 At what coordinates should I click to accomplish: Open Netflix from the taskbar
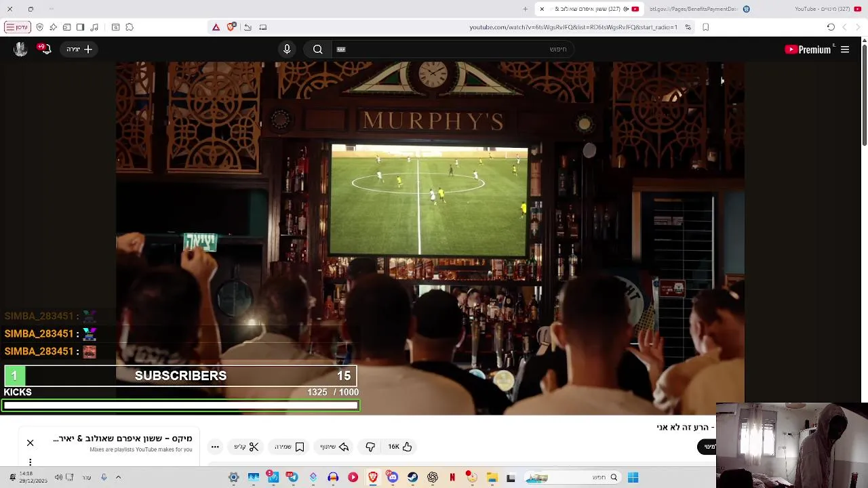(x=452, y=477)
